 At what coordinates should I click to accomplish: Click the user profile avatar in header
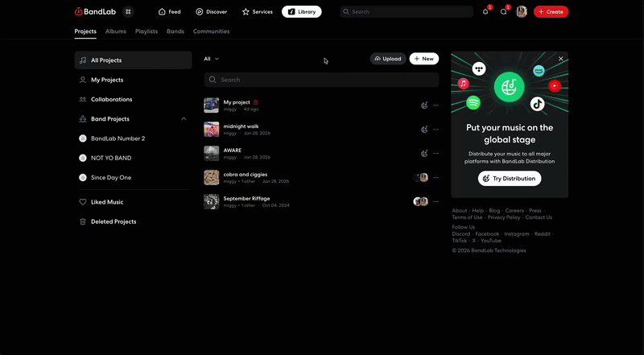click(522, 12)
